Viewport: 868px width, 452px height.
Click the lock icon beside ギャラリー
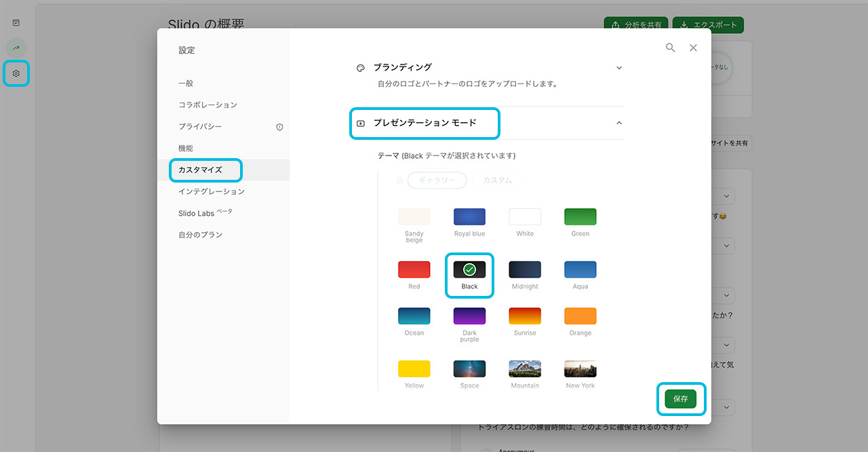click(x=399, y=181)
